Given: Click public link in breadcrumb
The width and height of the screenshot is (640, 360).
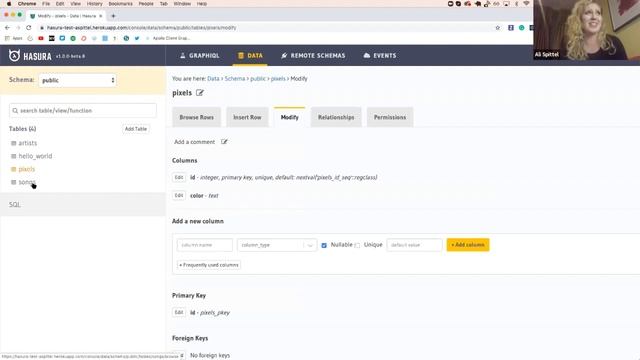Looking at the screenshot, I should (x=258, y=78).
